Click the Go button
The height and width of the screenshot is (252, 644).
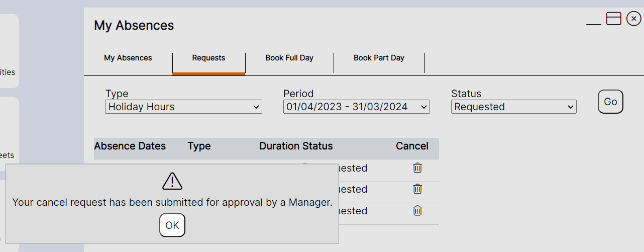click(x=610, y=102)
